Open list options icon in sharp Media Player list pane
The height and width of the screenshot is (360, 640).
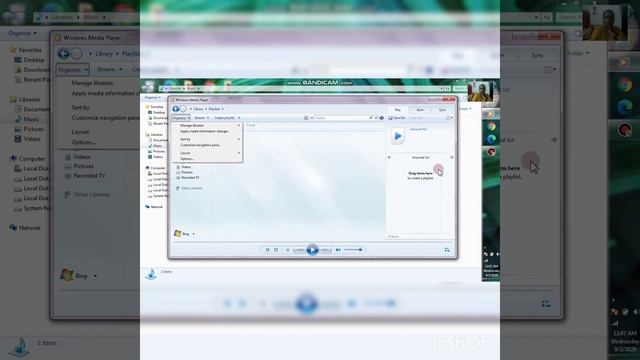[449, 118]
